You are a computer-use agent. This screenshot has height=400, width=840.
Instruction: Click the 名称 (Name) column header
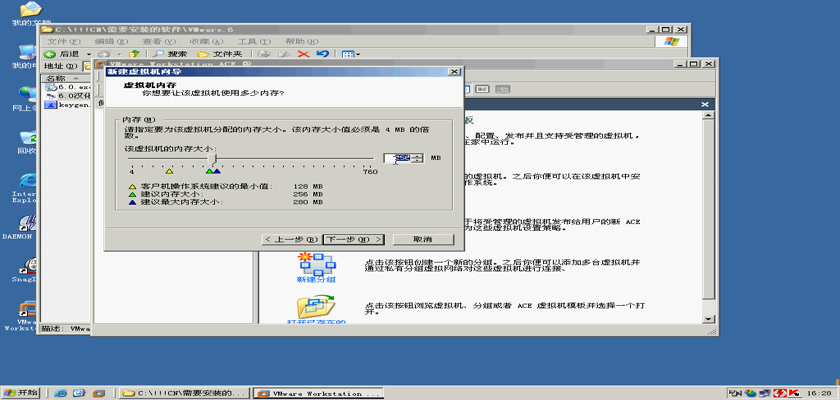pos(66,78)
